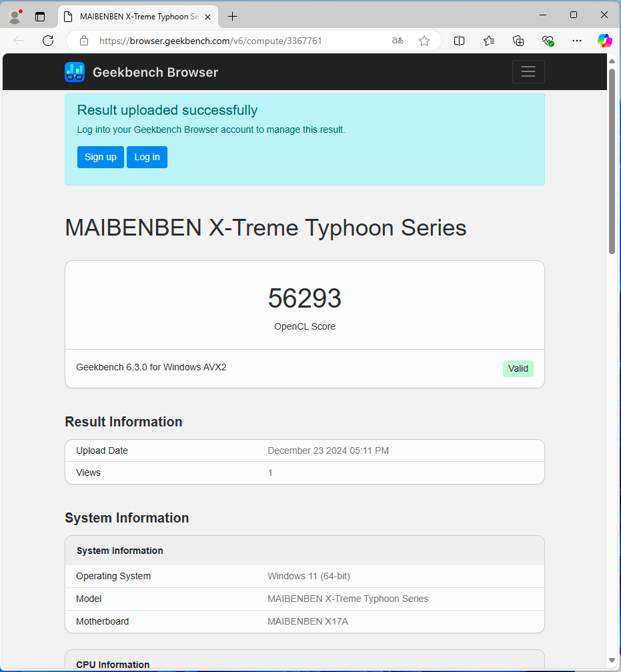Open Settings and more ellipsis menu
621x672 pixels.
[x=577, y=41]
